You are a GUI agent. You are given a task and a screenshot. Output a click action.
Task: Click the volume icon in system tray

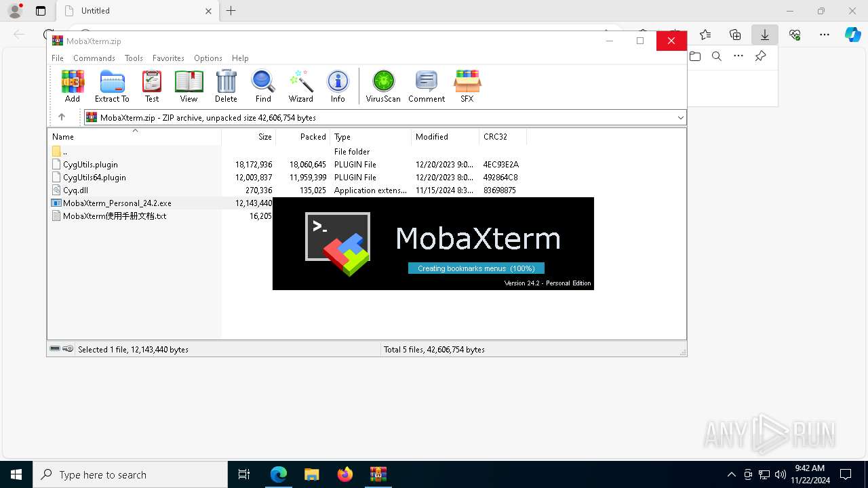pos(781,474)
